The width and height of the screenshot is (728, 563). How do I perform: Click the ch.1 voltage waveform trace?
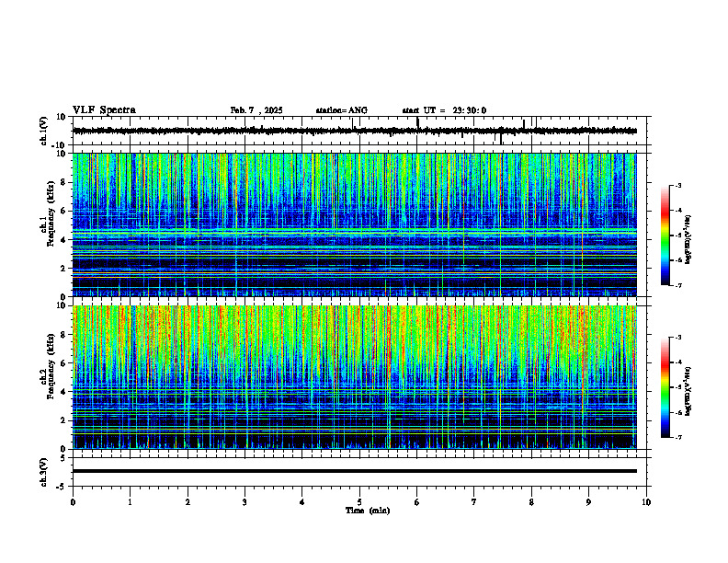pyautogui.click(x=355, y=131)
